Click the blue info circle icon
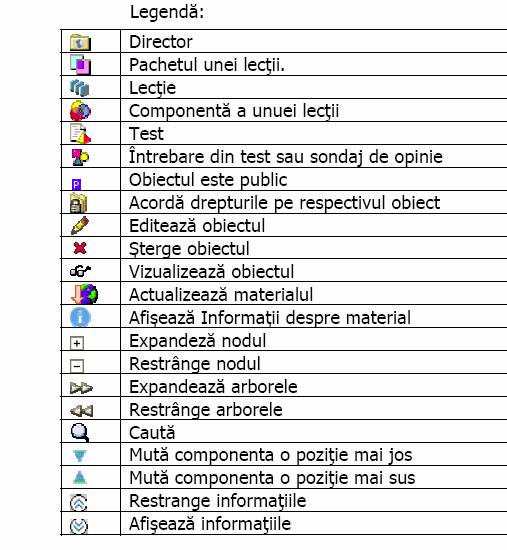The width and height of the screenshot is (507, 550). pos(80,317)
